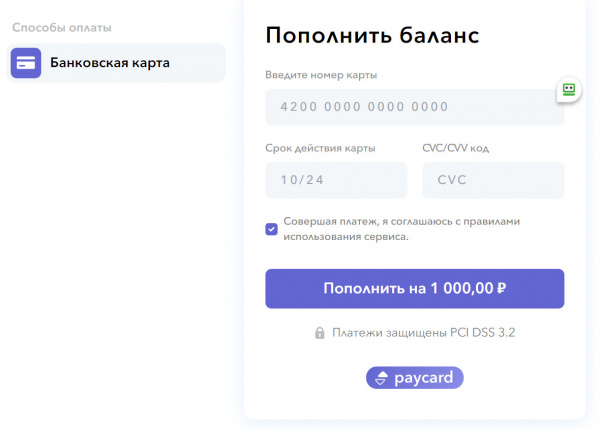The width and height of the screenshot is (600, 429).
Task: Toggle the service rules agreement checkbox
Action: click(272, 229)
